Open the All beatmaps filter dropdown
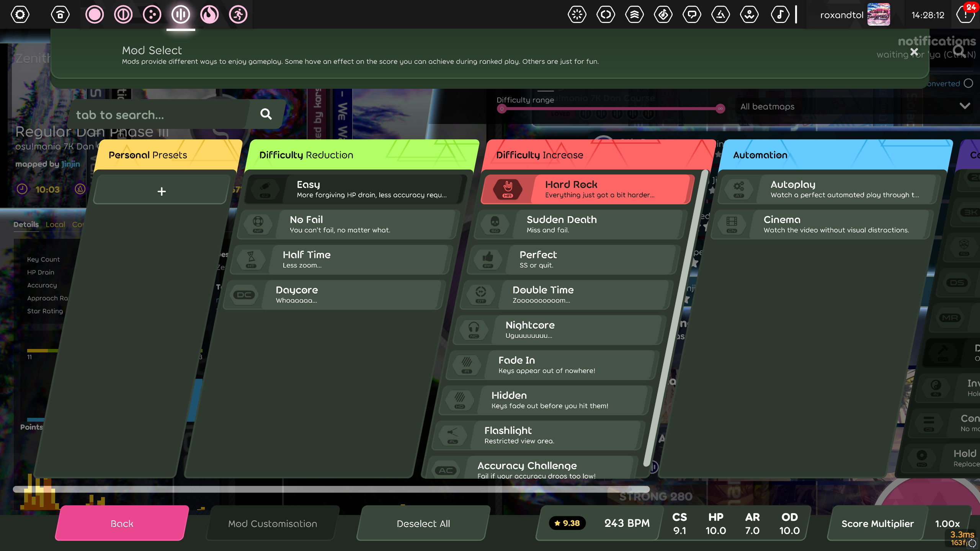The height and width of the screenshot is (551, 980). click(854, 106)
